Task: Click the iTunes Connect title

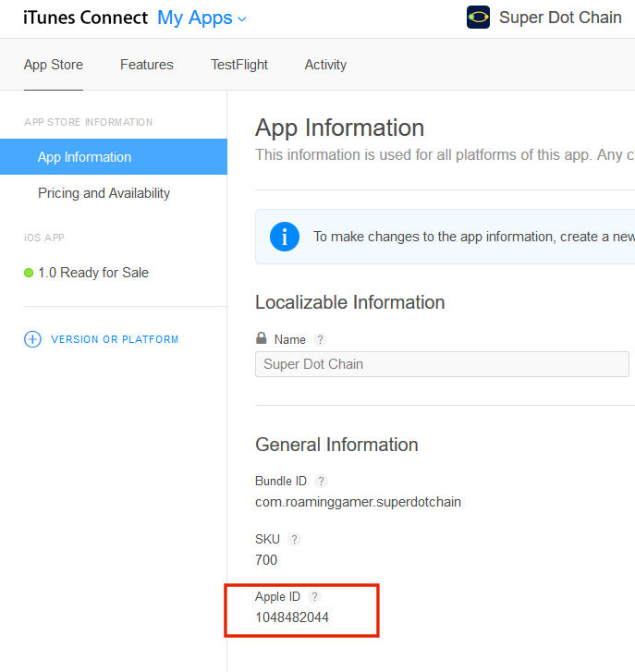Action: pos(85,18)
